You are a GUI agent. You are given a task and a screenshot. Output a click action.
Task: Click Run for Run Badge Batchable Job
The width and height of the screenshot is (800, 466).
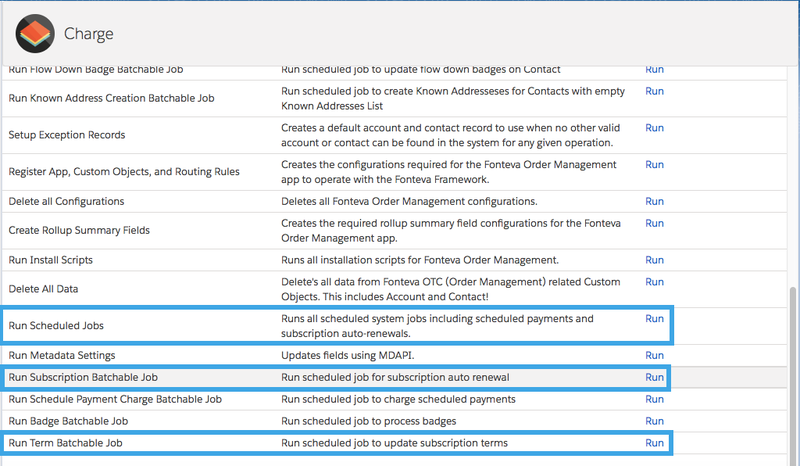tap(654, 421)
